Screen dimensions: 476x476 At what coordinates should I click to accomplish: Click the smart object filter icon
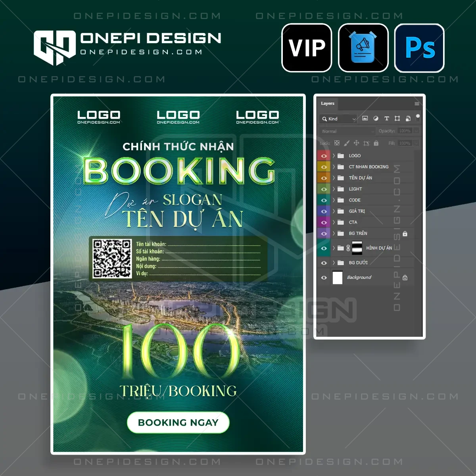408,119
